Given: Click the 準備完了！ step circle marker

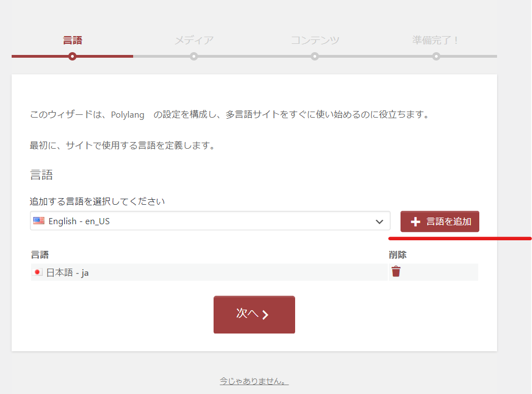Looking at the screenshot, I should (436, 56).
